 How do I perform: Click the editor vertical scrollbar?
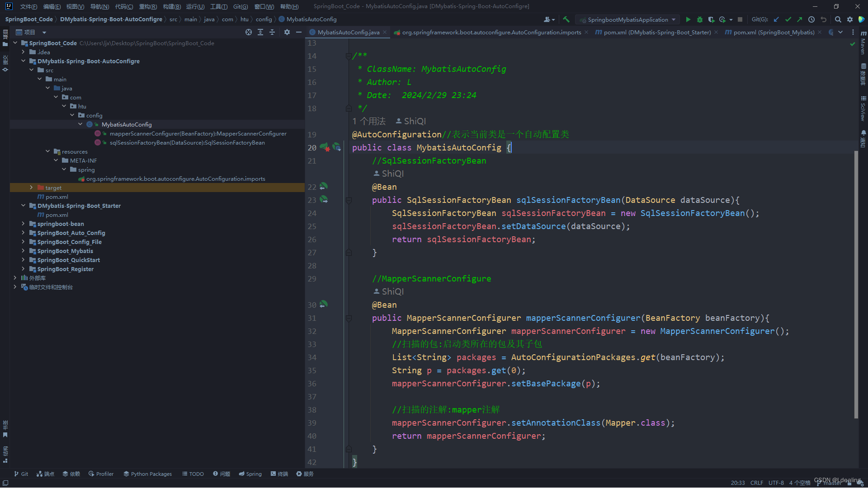point(856,285)
